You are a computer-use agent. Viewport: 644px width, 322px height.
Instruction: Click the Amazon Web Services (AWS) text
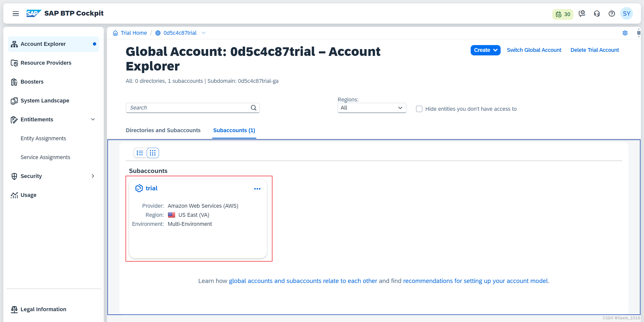[x=203, y=206]
